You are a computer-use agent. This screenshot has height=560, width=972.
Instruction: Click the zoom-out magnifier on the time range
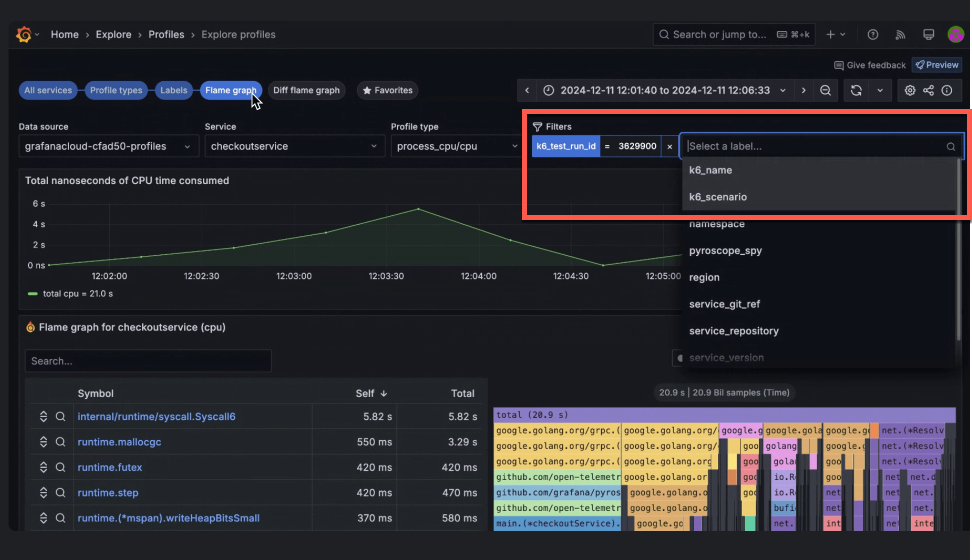point(825,90)
